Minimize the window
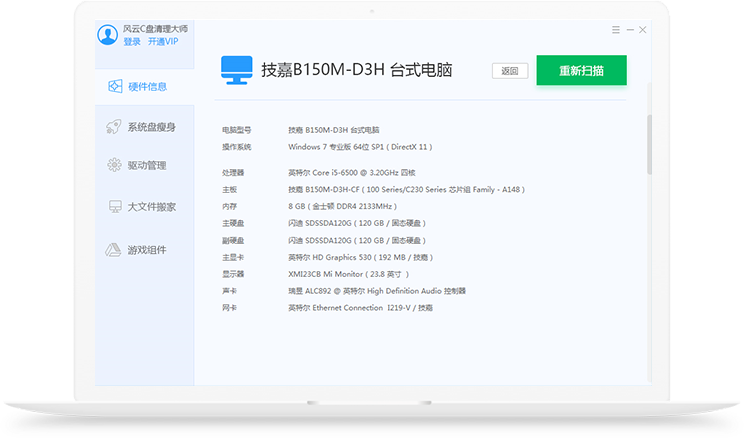This screenshot has height=438, width=744. pos(630,30)
